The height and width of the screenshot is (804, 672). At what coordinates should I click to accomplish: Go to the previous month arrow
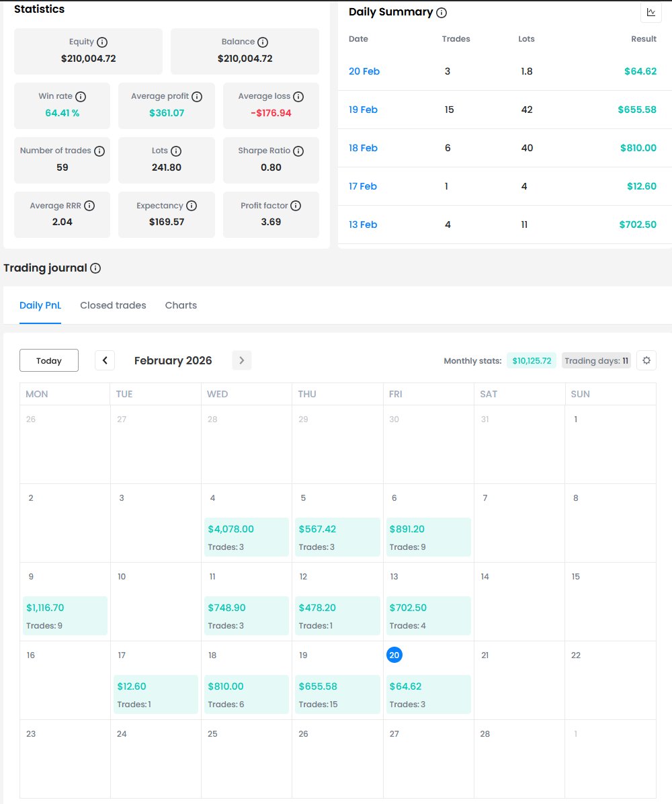(105, 360)
